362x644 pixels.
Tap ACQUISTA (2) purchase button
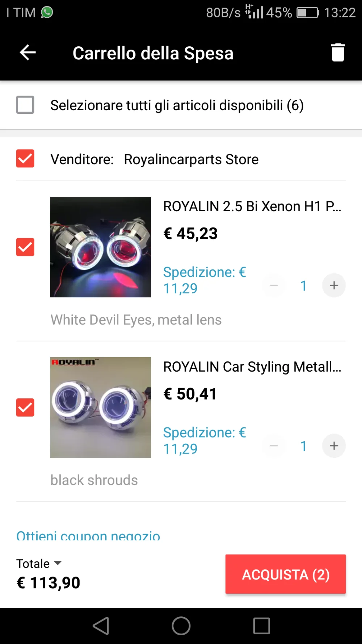[x=286, y=574]
